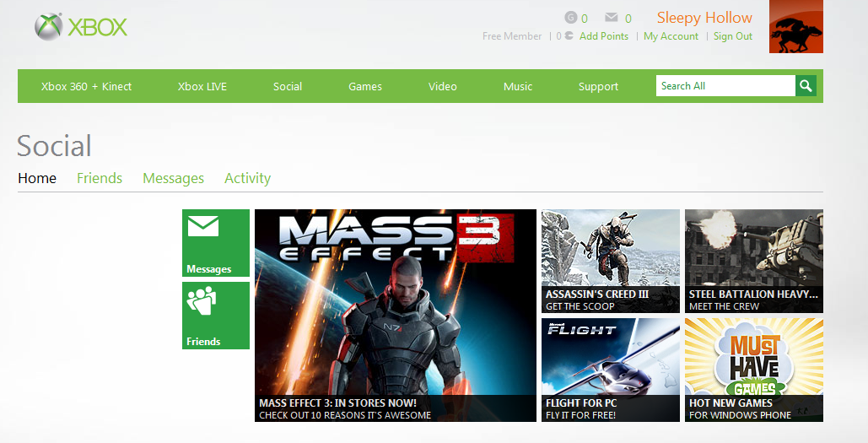This screenshot has height=443, width=868.
Task: Open the My Account link
Action: click(671, 36)
